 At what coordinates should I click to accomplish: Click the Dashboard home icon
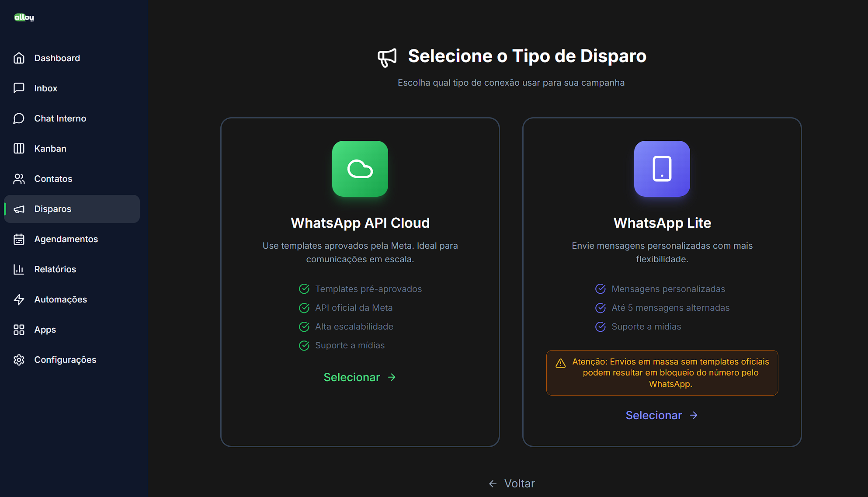[19, 58]
